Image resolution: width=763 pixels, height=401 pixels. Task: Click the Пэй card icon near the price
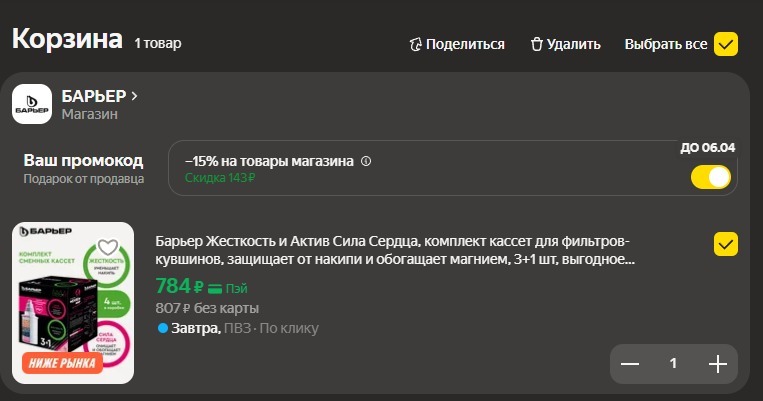[215, 288]
